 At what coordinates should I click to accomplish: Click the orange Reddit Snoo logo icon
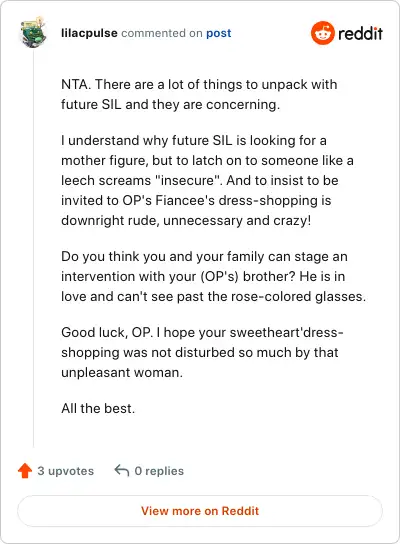pos(323,33)
